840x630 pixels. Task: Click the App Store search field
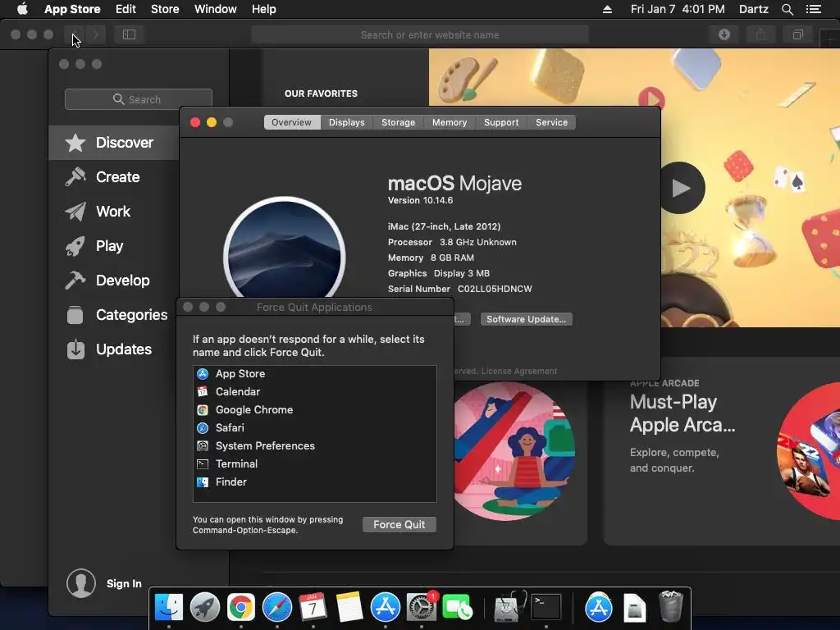pyautogui.click(x=138, y=99)
